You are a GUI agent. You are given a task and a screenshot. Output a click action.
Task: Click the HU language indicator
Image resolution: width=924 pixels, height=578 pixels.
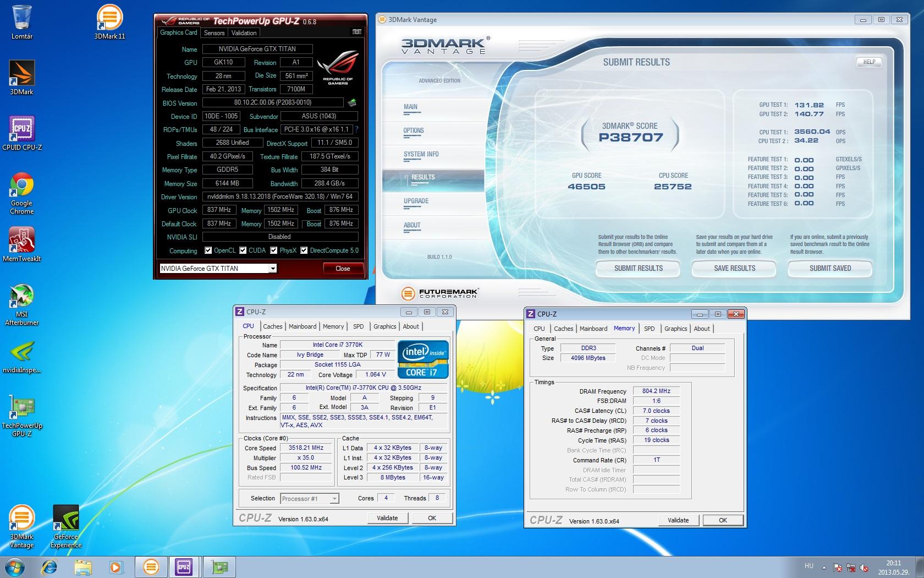[x=809, y=565]
